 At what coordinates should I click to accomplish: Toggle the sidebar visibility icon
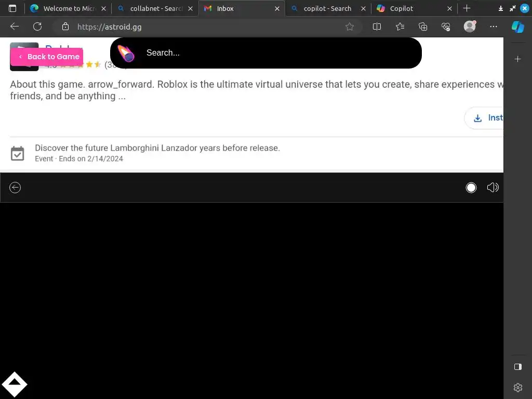click(518, 367)
